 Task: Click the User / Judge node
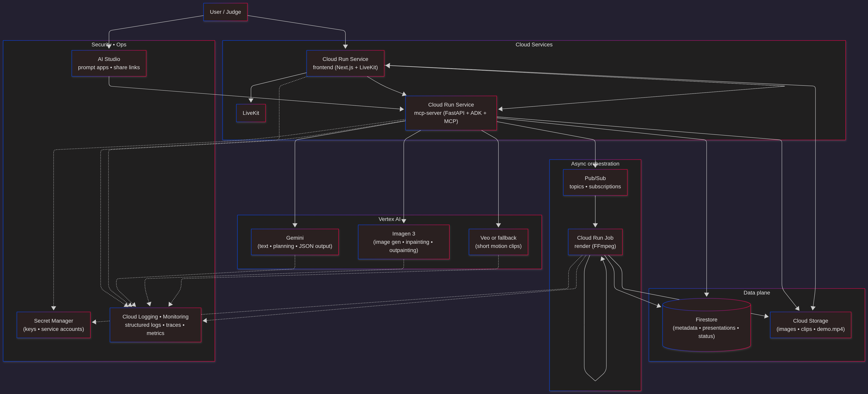click(225, 12)
